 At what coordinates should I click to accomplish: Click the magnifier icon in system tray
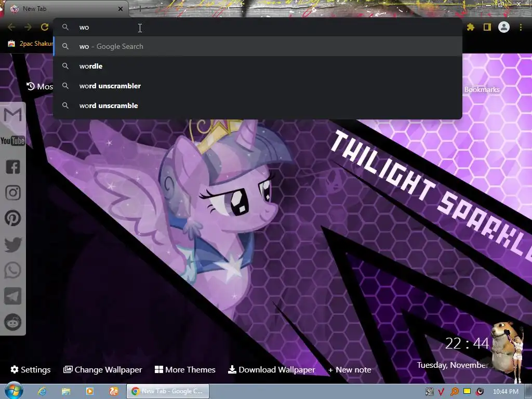[454, 392]
